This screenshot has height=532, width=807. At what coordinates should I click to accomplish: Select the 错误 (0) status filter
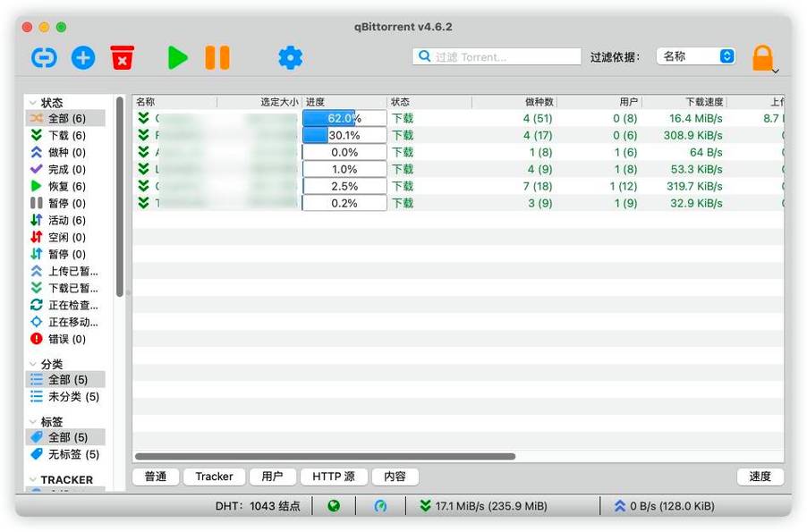coord(66,339)
